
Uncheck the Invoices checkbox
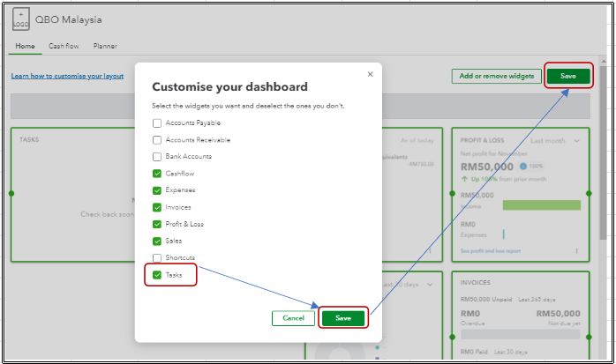click(x=157, y=207)
